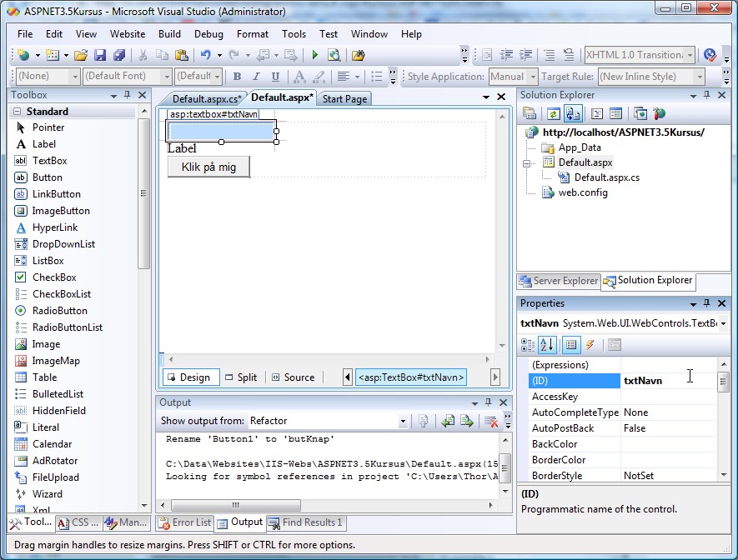
Task: Pin the Toolbox panel with auto-hide
Action: pyautogui.click(x=127, y=95)
